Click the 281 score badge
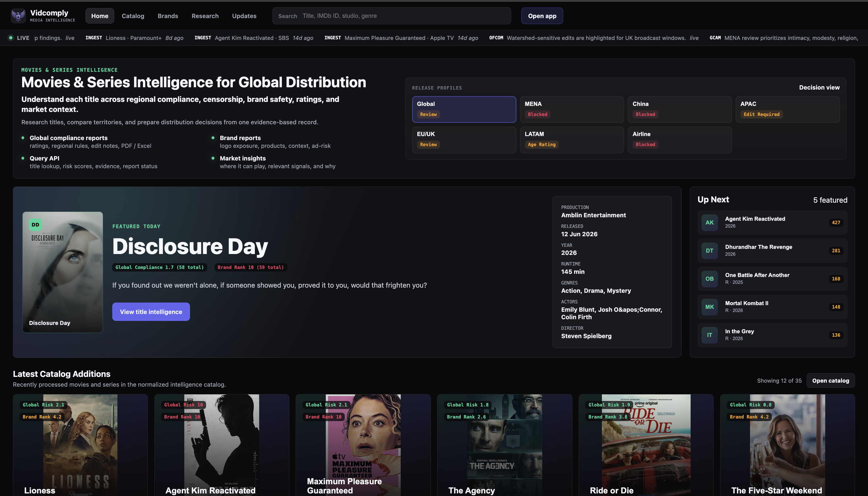 (836, 251)
